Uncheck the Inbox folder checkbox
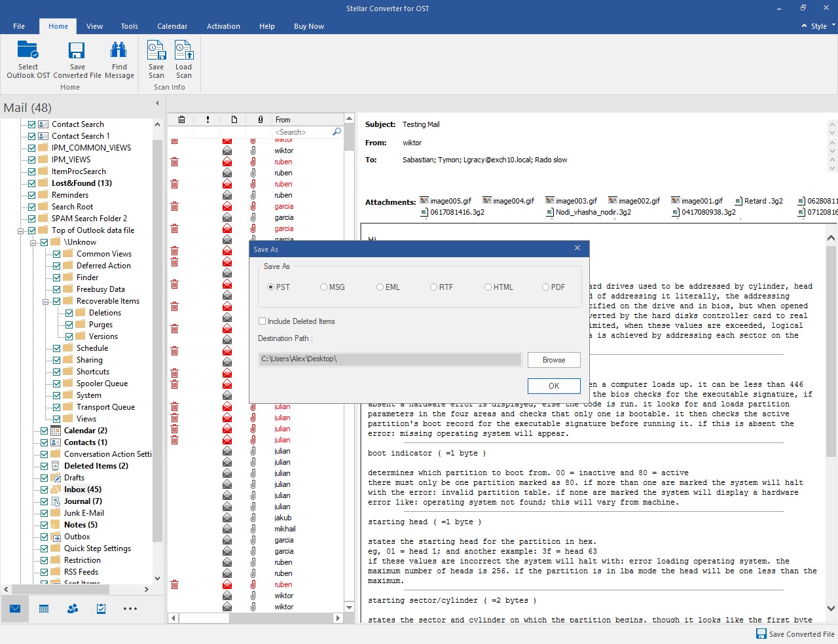Viewport: 838px width, 644px height. 45,490
